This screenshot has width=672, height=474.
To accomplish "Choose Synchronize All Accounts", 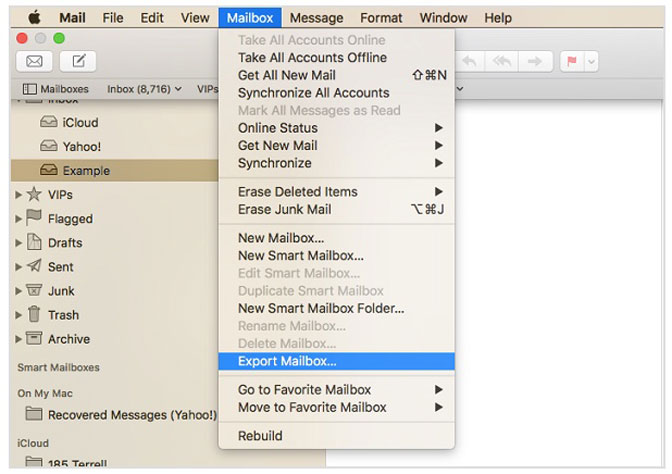I will click(x=336, y=93).
